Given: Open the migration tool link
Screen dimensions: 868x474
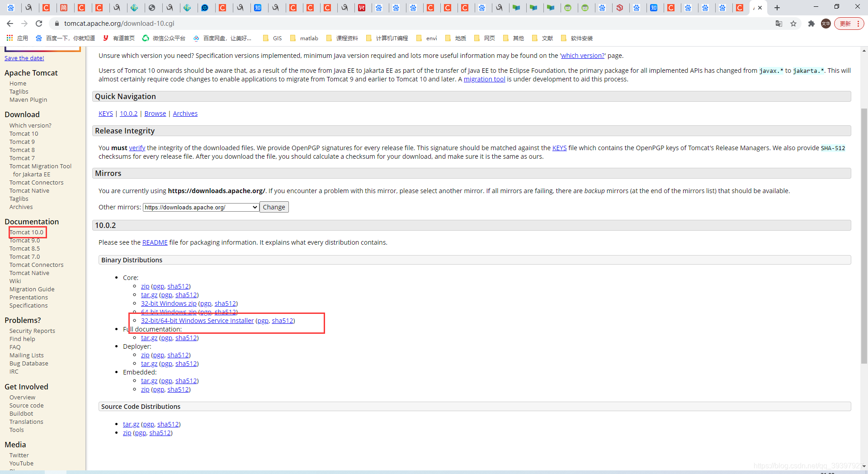Looking at the screenshot, I should [x=484, y=79].
